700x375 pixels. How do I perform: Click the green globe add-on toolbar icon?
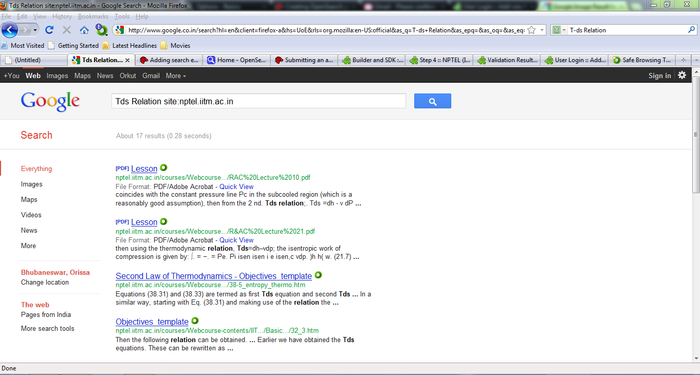coord(102,30)
